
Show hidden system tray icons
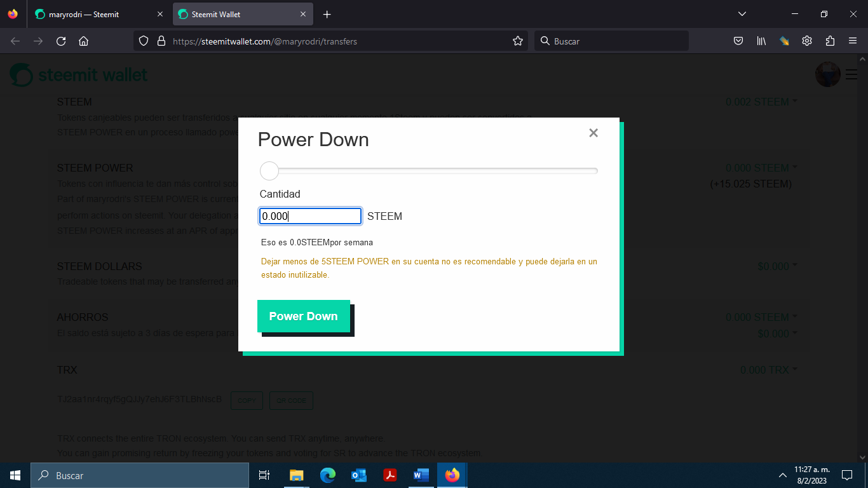click(x=783, y=475)
